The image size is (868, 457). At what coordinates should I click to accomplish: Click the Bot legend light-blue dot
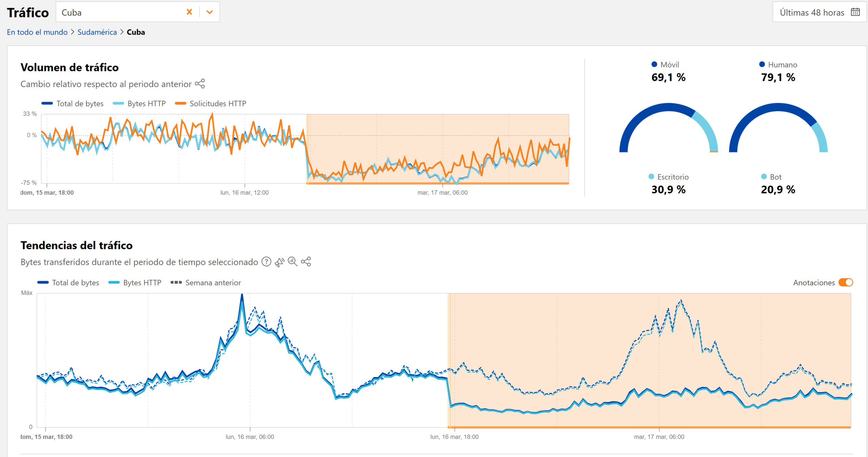click(764, 176)
